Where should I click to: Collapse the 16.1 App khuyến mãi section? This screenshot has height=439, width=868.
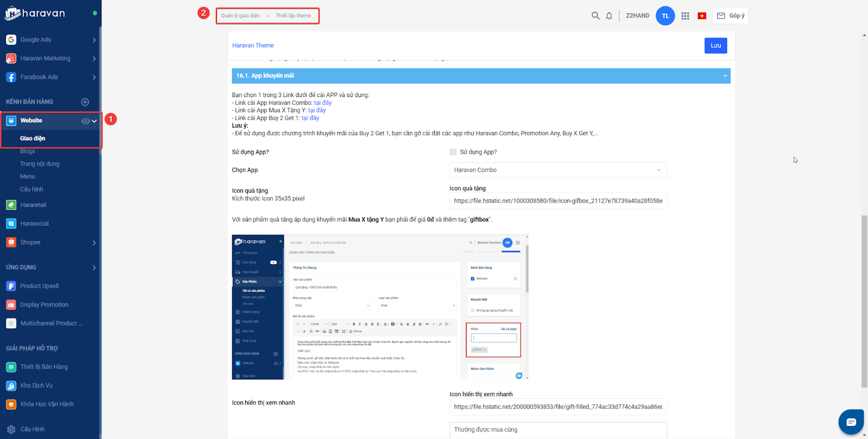(x=725, y=76)
